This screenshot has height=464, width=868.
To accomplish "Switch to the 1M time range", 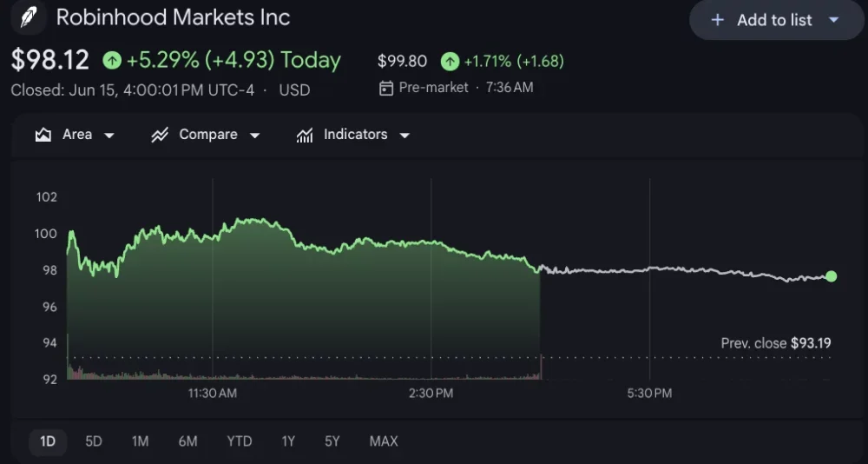I will (x=140, y=441).
